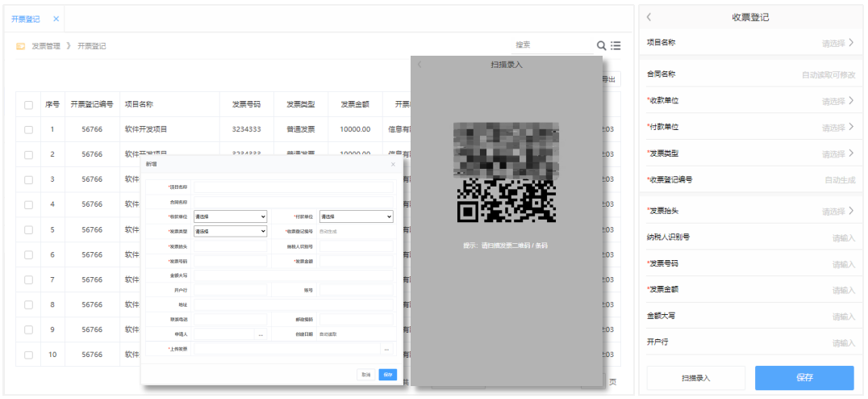Click the QR code image in 扫描录入
The height and width of the screenshot is (399, 868).
click(x=506, y=172)
